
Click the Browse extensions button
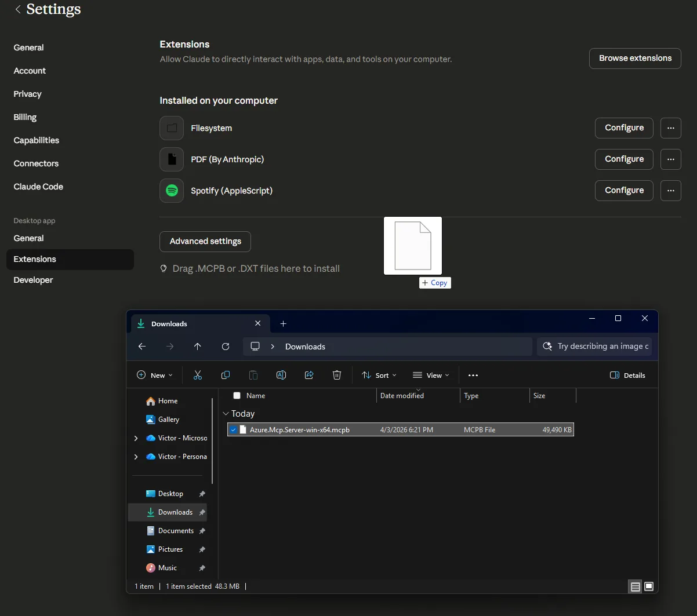[x=635, y=59]
